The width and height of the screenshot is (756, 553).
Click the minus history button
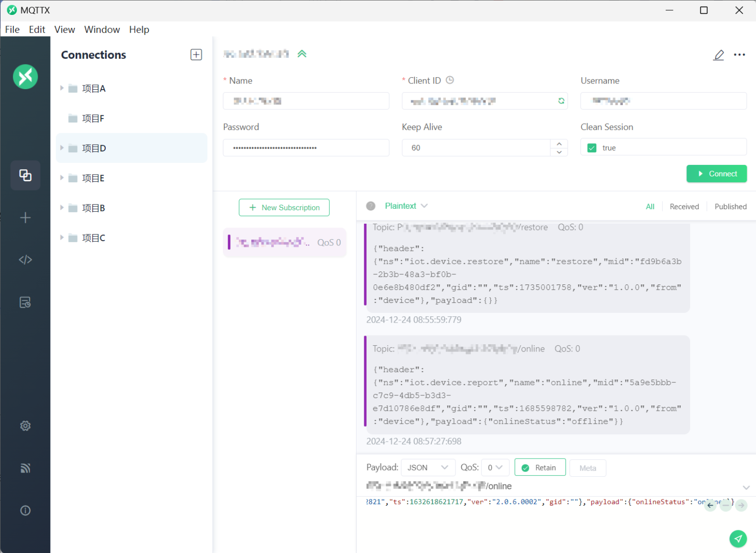[x=726, y=505]
